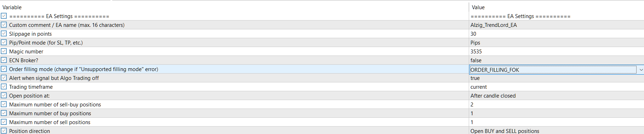Toggle the EA Settings header row checkbox

[x=4, y=16]
